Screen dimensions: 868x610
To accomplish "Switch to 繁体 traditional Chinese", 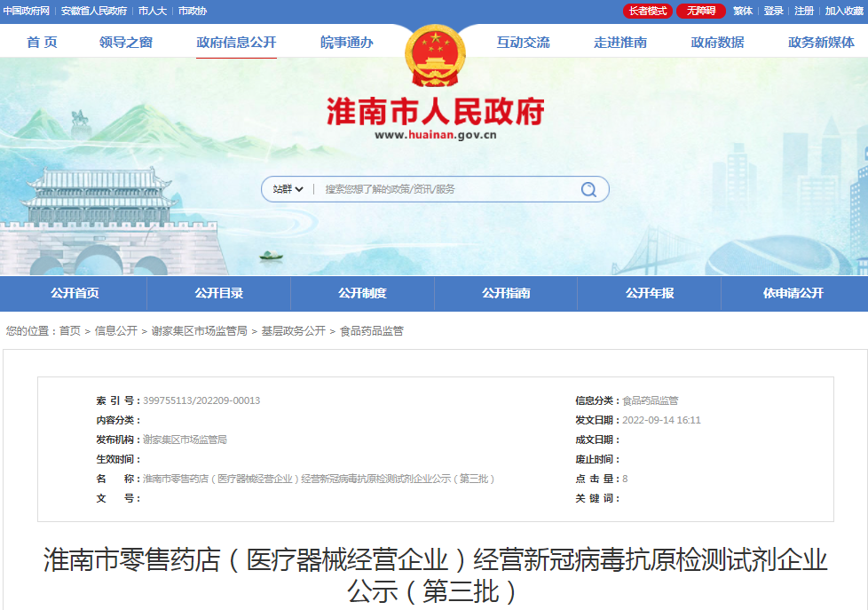I will (742, 12).
